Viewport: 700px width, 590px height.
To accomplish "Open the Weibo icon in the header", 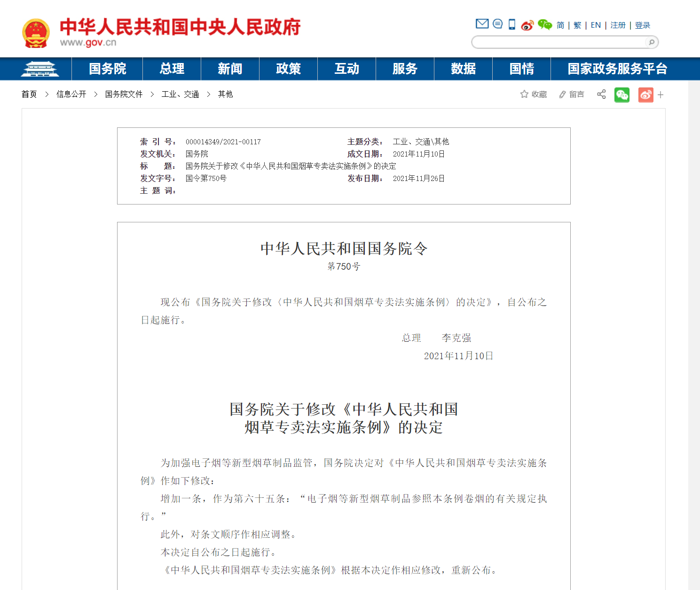I will [x=527, y=25].
